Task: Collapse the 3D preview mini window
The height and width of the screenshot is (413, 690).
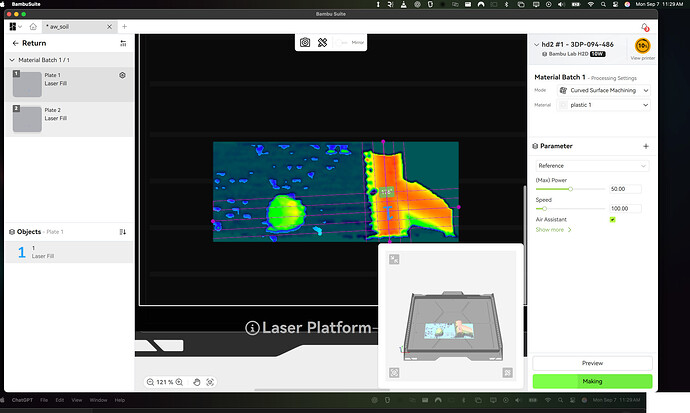Action: click(x=394, y=259)
